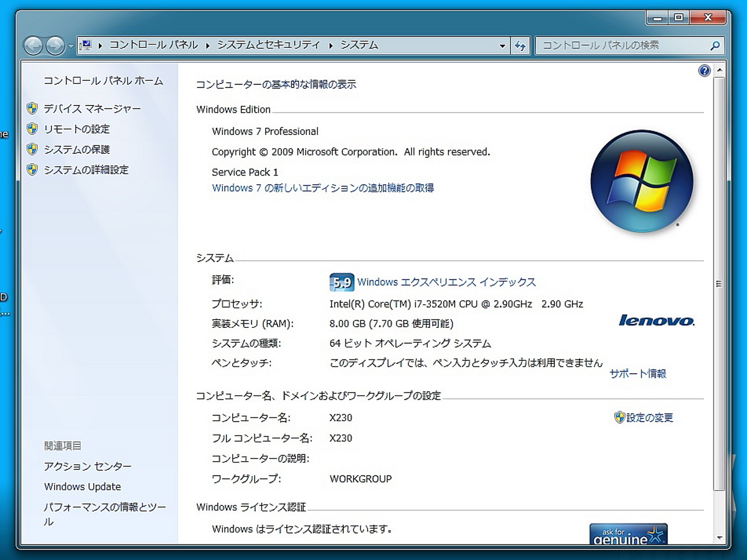This screenshot has height=560, width=747.
Task: Click the Service Pack 1 text
Action: coord(245,172)
